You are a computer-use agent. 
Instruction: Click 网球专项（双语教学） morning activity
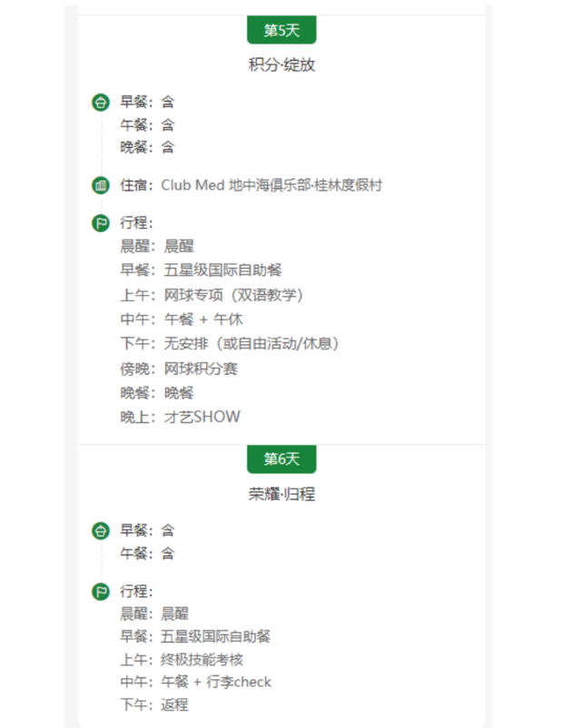(233, 295)
